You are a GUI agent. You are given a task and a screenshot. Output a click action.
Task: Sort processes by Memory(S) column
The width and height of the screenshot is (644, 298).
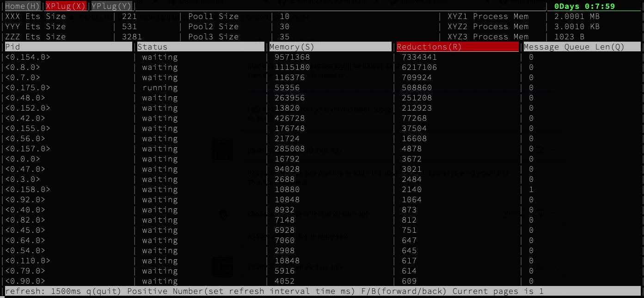pyautogui.click(x=330, y=47)
